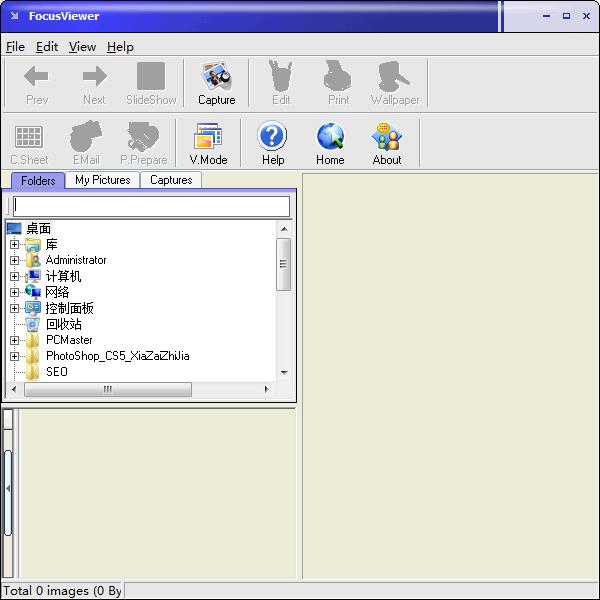Open the Home globe icon
Viewport: 600px width, 600px height.
(330, 135)
